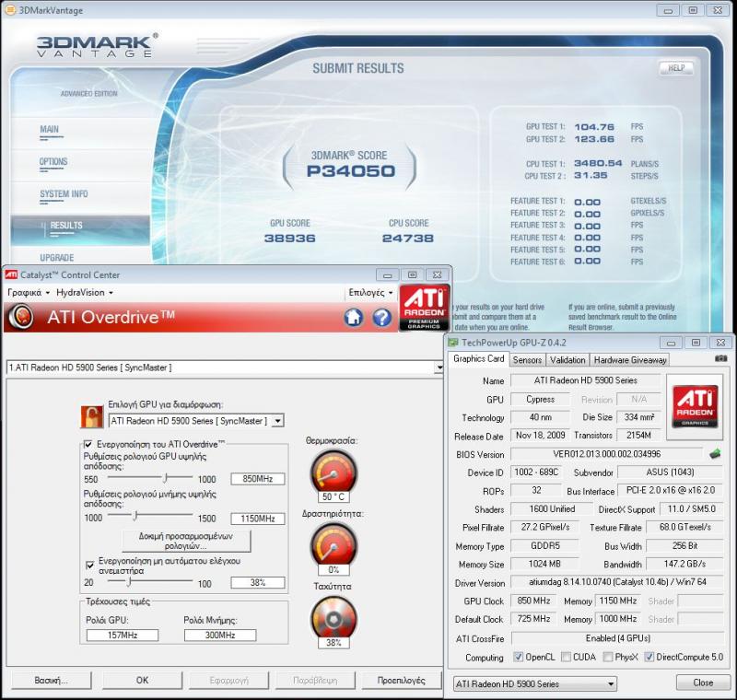
Task: Click the fan speed slider handle
Action: pos(128,582)
